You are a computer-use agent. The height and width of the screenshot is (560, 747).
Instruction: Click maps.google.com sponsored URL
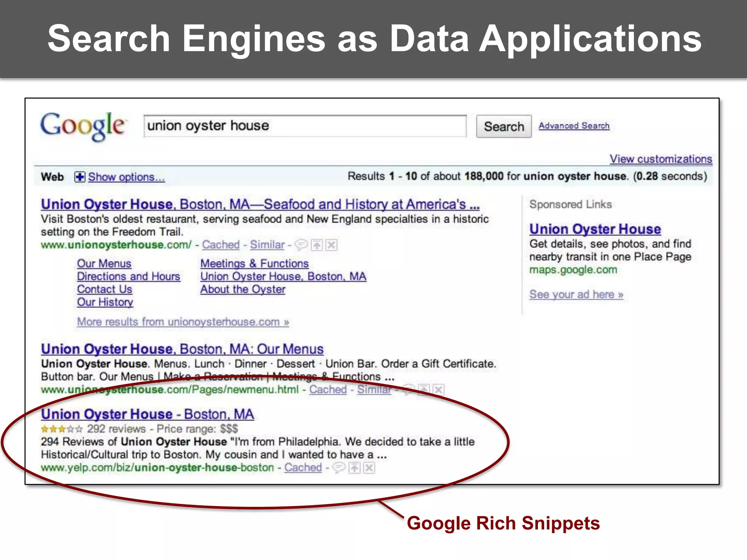[573, 270]
